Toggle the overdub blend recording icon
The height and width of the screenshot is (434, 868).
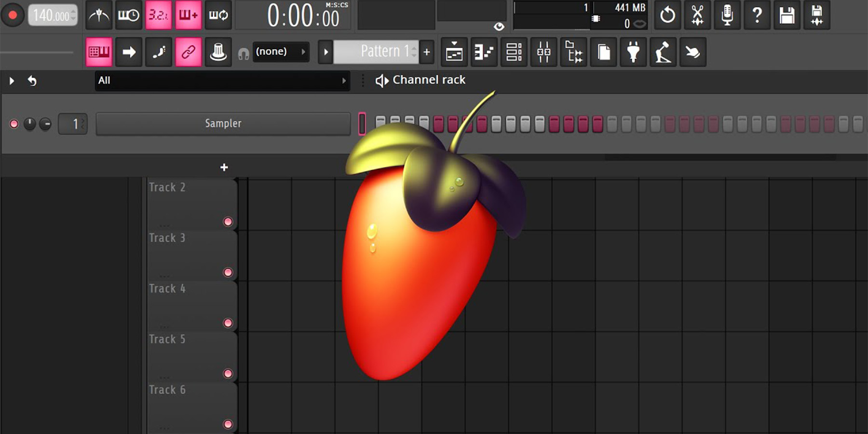tap(188, 15)
